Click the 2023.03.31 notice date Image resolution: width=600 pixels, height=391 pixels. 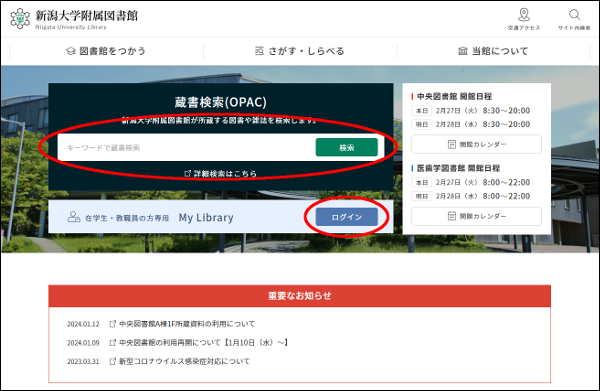tap(83, 362)
